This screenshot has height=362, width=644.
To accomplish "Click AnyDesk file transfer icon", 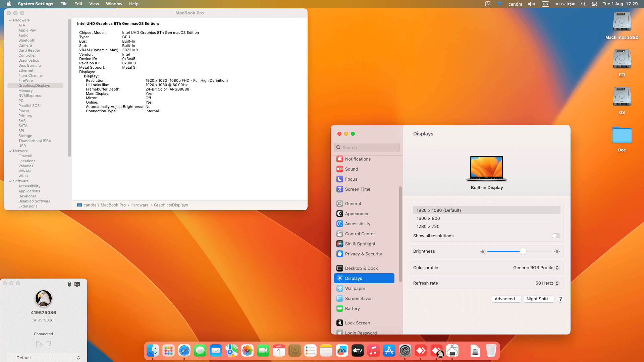I will [39, 344].
